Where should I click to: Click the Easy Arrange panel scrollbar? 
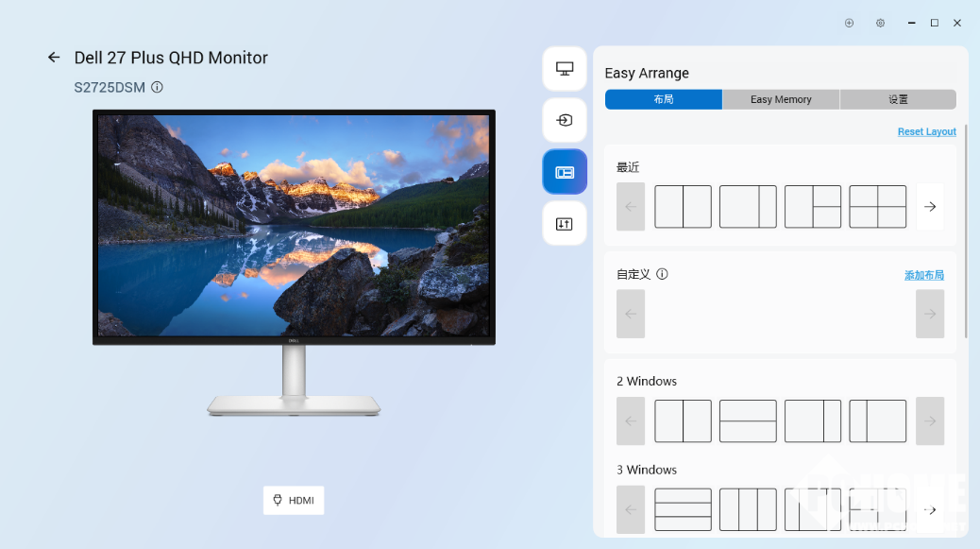click(x=966, y=232)
